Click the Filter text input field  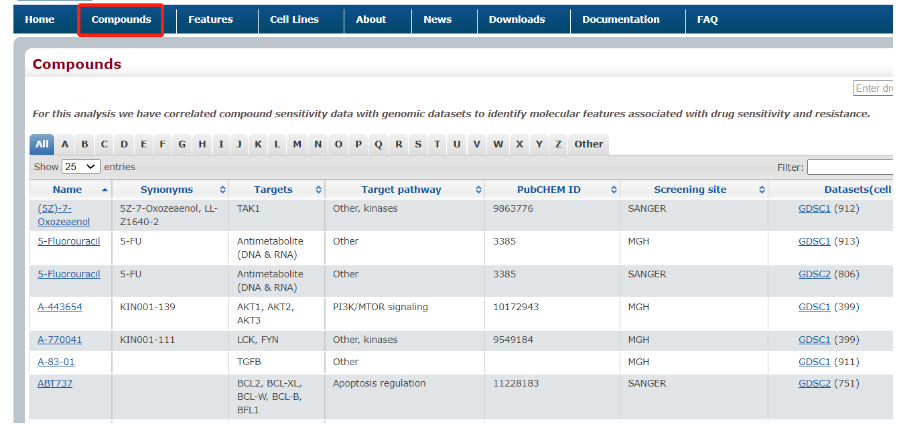(850, 167)
